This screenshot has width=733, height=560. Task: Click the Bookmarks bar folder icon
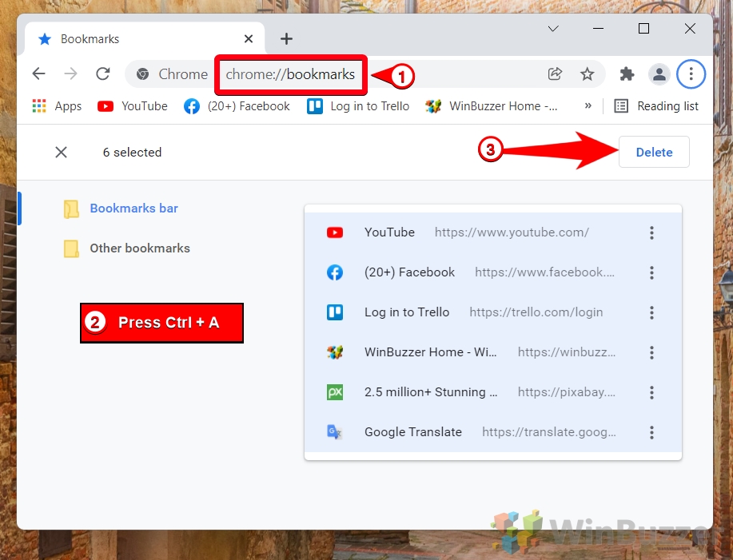[71, 209]
